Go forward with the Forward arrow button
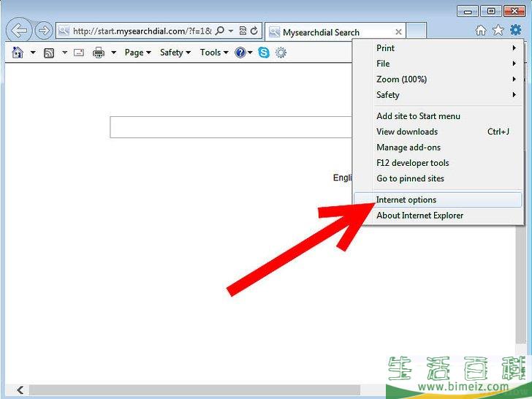Screen dimensions: 532x399 point(44,31)
